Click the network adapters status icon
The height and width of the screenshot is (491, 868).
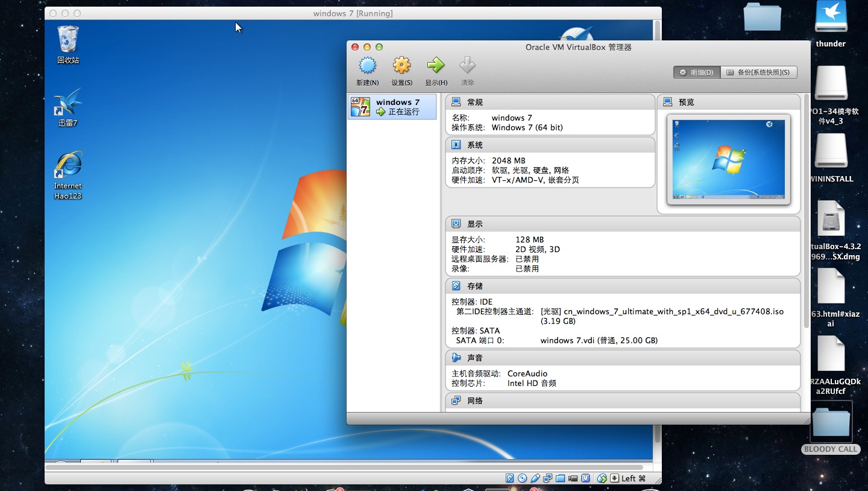pos(548,478)
